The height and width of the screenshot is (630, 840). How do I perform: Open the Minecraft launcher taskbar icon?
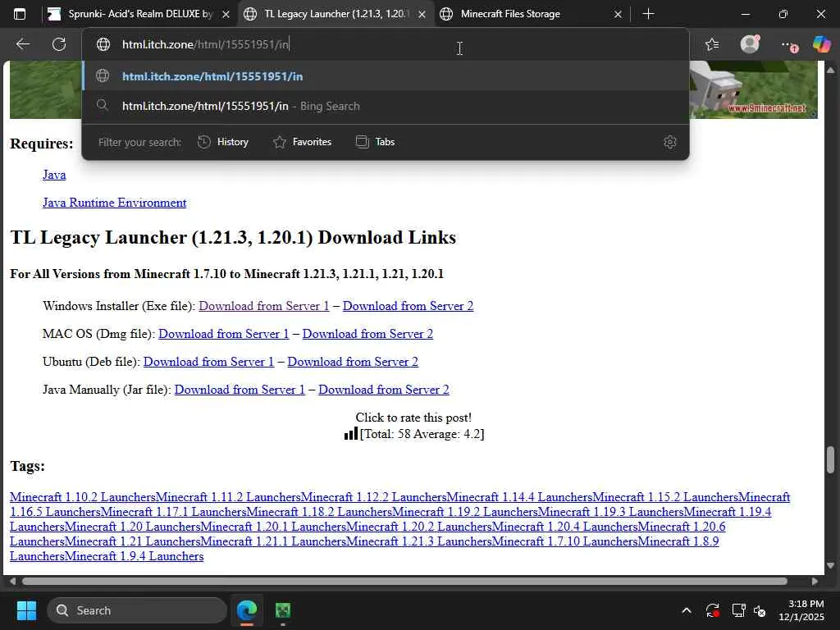(283, 610)
